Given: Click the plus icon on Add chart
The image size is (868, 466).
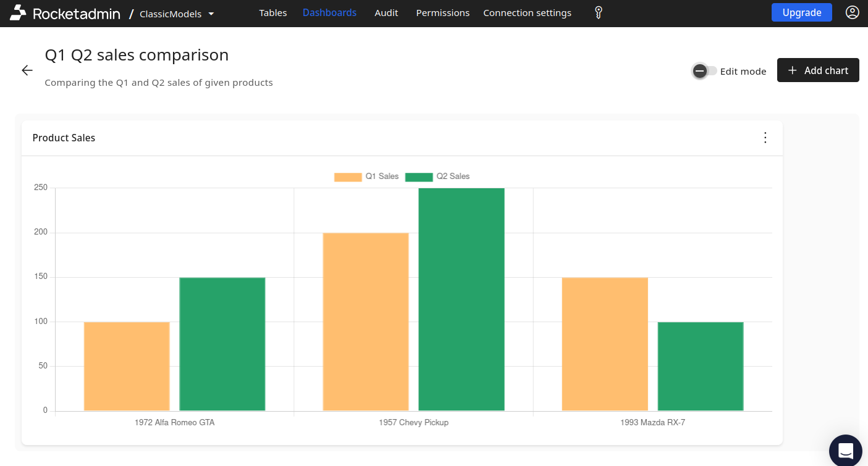Looking at the screenshot, I should (x=793, y=70).
